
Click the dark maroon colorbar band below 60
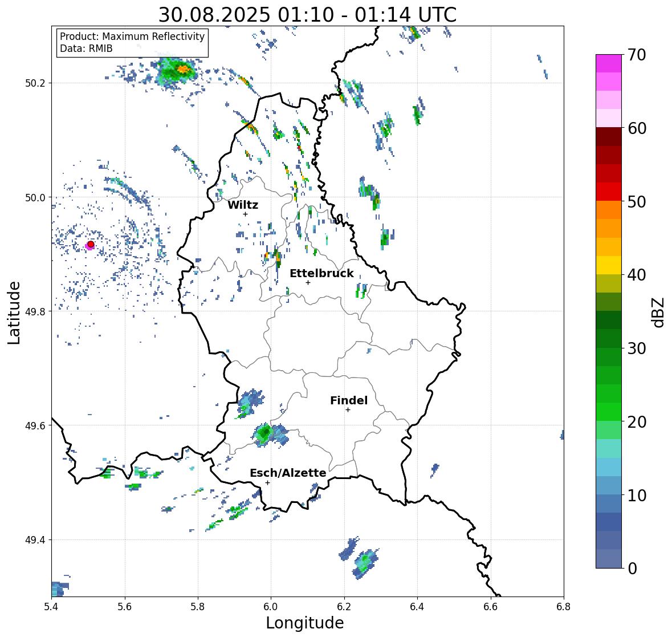[x=609, y=137]
